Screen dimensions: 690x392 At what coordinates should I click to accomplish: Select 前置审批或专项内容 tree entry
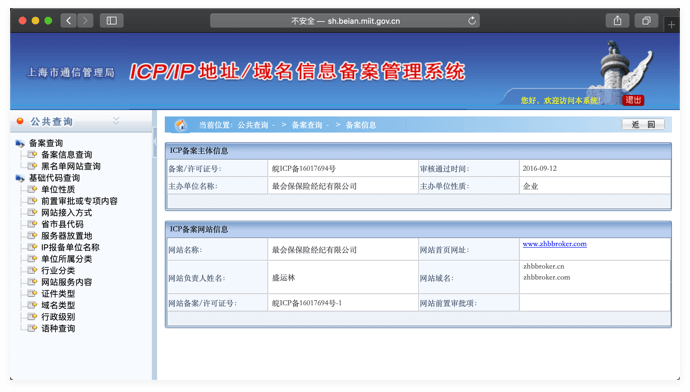(x=79, y=201)
